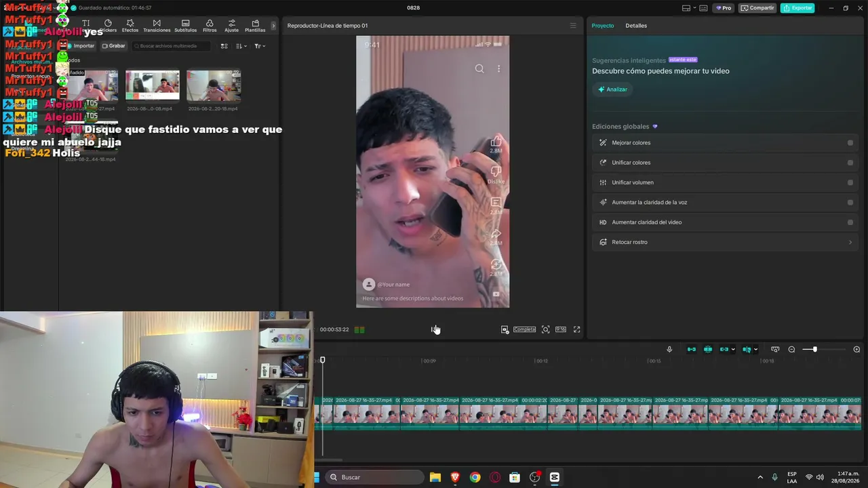The image size is (868, 488).
Task: Zoom in the timeline with the plus icon
Action: (856, 350)
